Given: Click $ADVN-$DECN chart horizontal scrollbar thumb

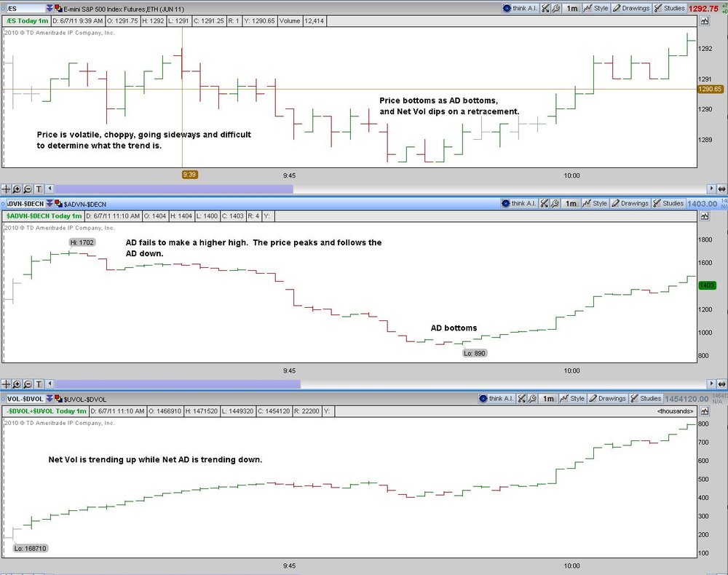Looking at the screenshot, I should [178, 384].
